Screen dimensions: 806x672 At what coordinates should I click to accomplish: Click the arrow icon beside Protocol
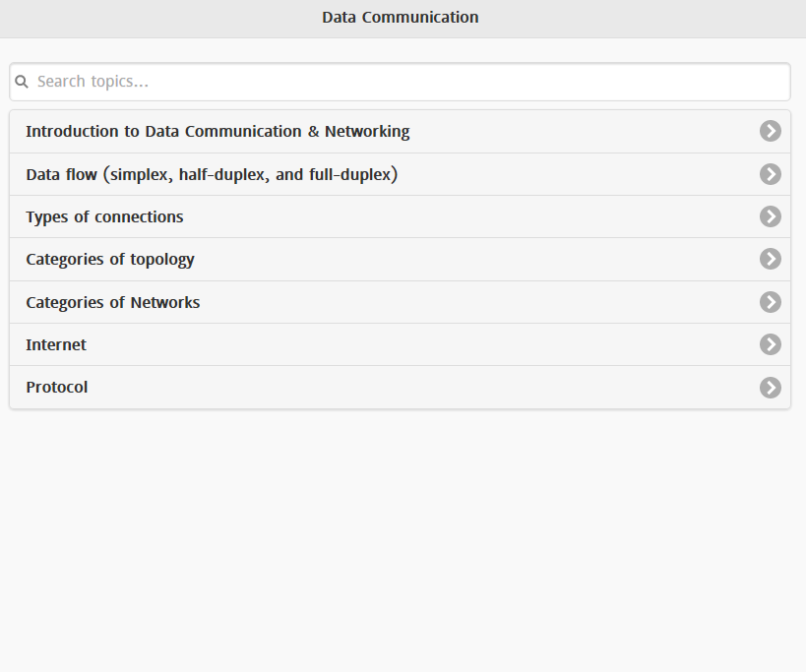770,388
